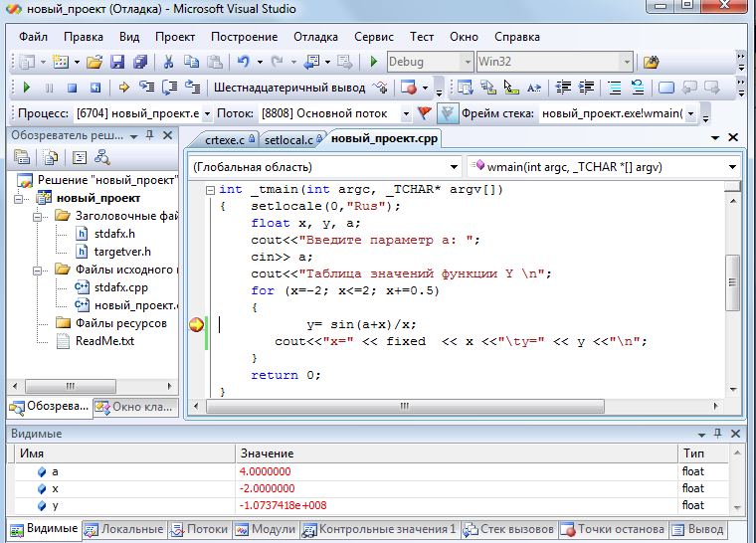
Task: Click the Save All toolbar icon
Action: click(x=140, y=62)
